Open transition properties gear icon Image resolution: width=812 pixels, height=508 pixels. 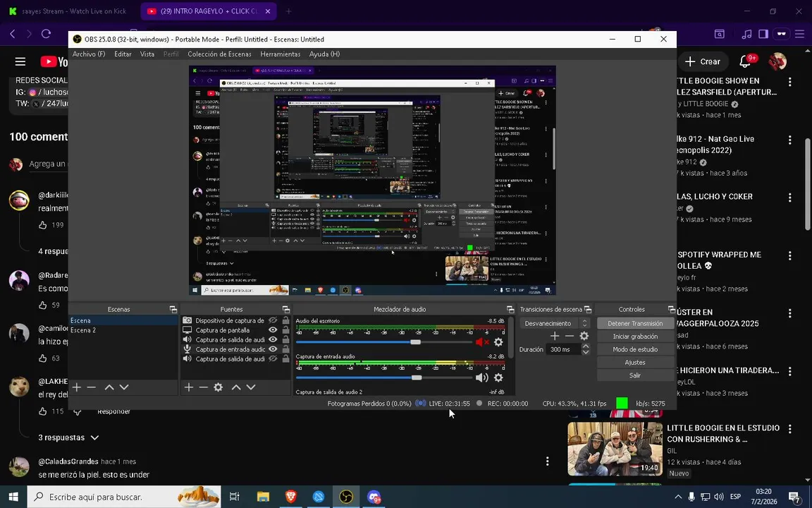pos(584,336)
